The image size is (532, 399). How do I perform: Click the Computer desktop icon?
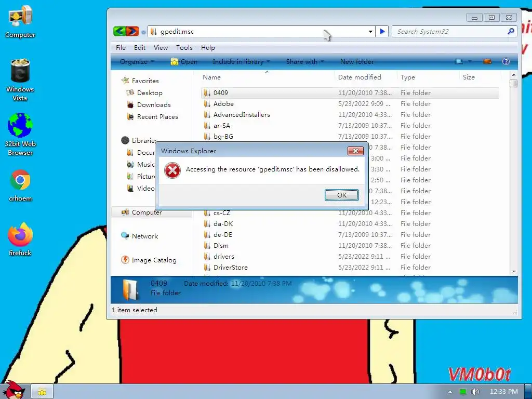click(20, 22)
